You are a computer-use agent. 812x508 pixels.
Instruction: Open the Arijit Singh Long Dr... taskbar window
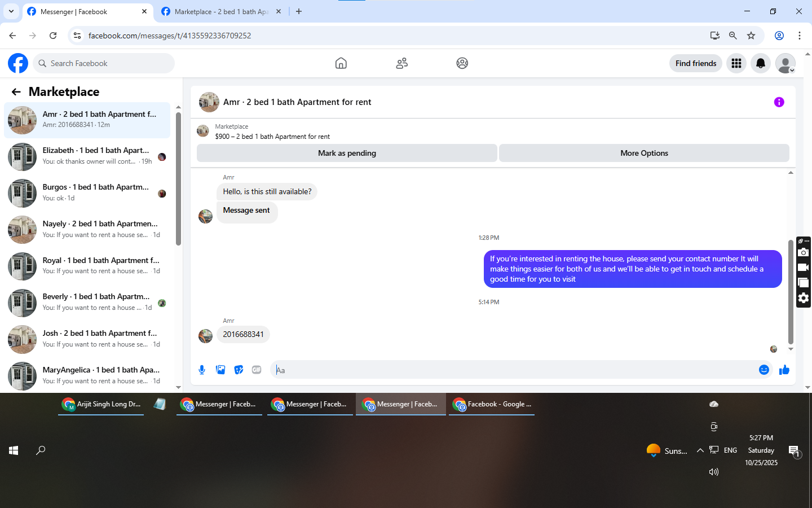coord(101,404)
